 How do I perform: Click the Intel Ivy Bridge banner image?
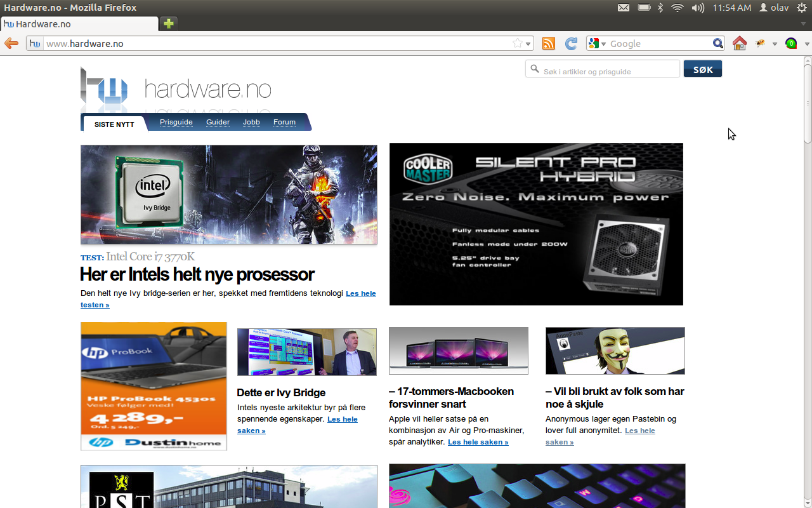[x=229, y=194]
